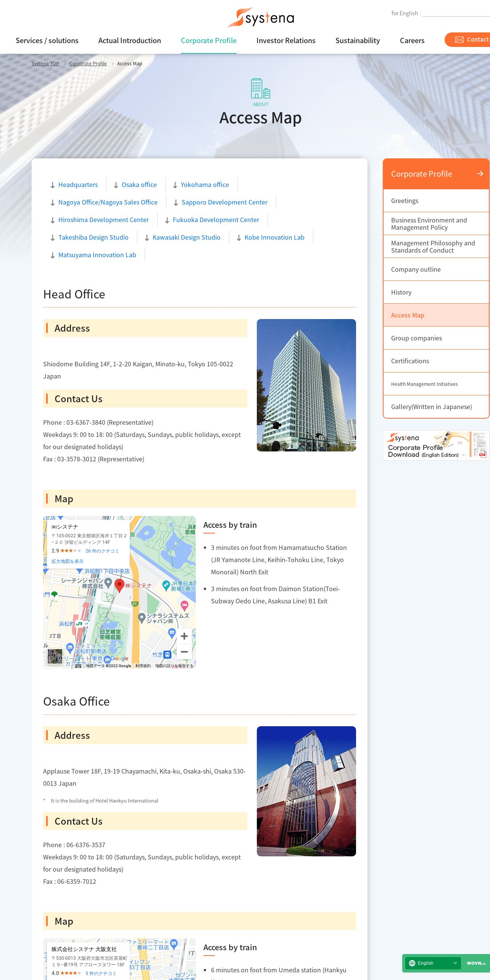Open Group companies in sidebar
Screen dimensions: 490x980
[436, 338]
